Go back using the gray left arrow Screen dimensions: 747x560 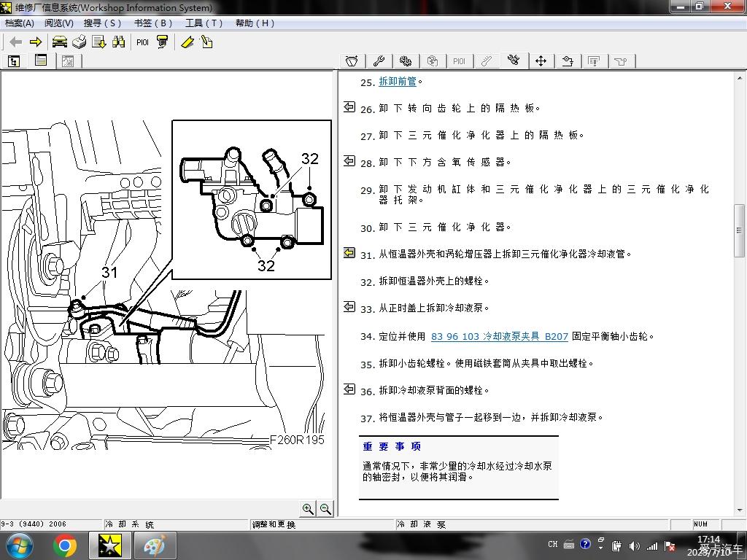pyautogui.click(x=16, y=42)
